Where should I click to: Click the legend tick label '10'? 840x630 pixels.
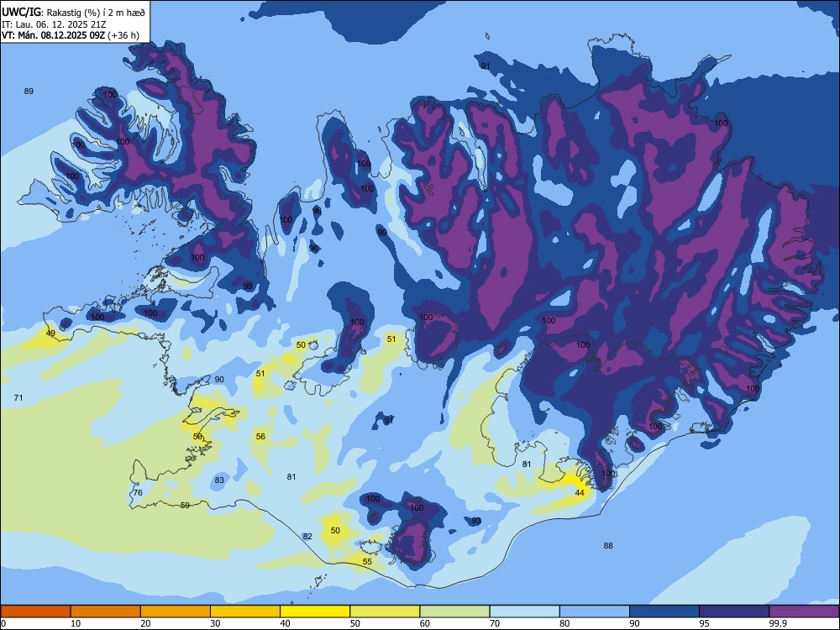[76, 623]
